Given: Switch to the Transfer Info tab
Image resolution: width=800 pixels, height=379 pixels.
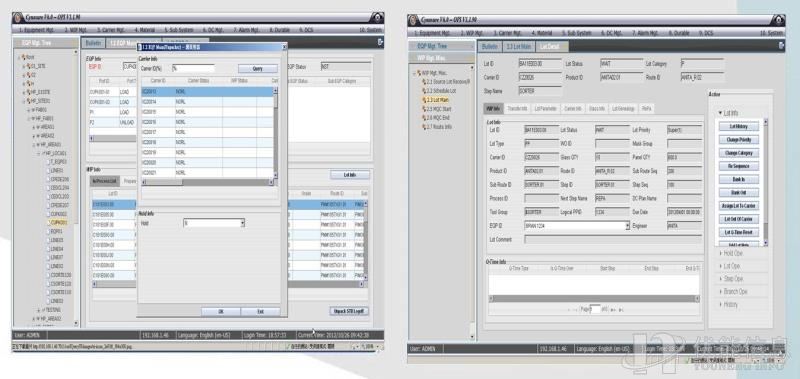Looking at the screenshot, I should coord(517,109).
